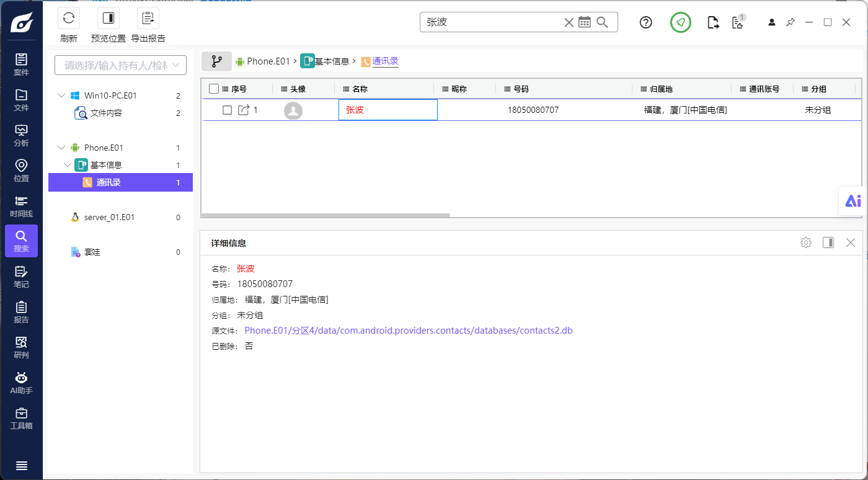Close the 详细信息 detail panel
The width and height of the screenshot is (868, 480).
[851, 242]
